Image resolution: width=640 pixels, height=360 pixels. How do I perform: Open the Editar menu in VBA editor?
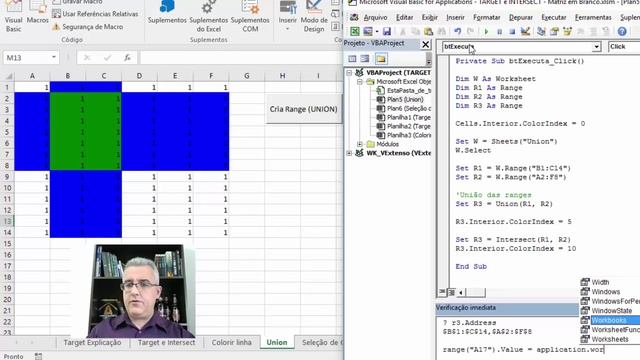coord(404,18)
